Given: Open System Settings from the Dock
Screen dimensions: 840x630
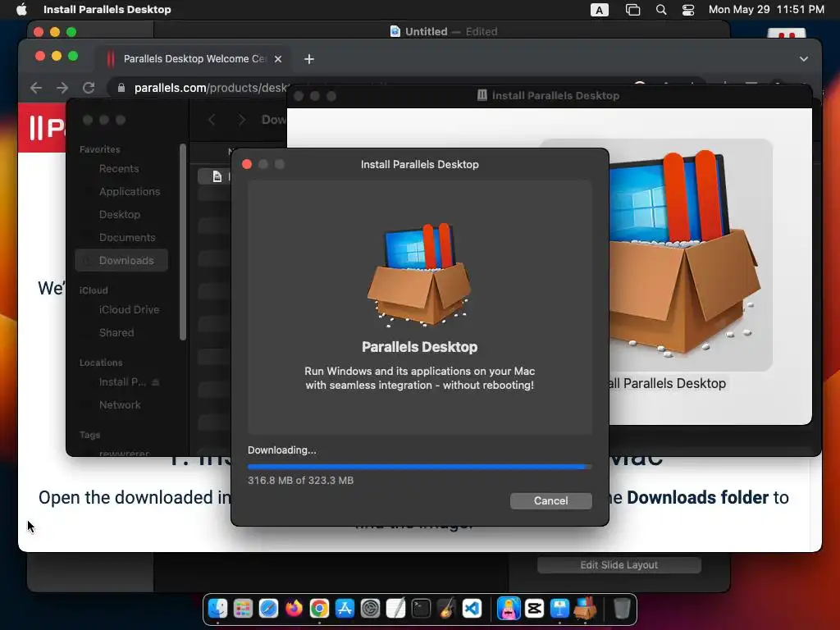Looking at the screenshot, I should [370, 609].
